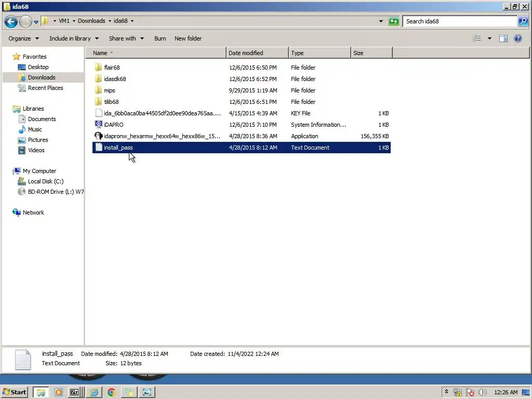Open Network in the navigation pane
This screenshot has width=532, height=399.
point(33,212)
